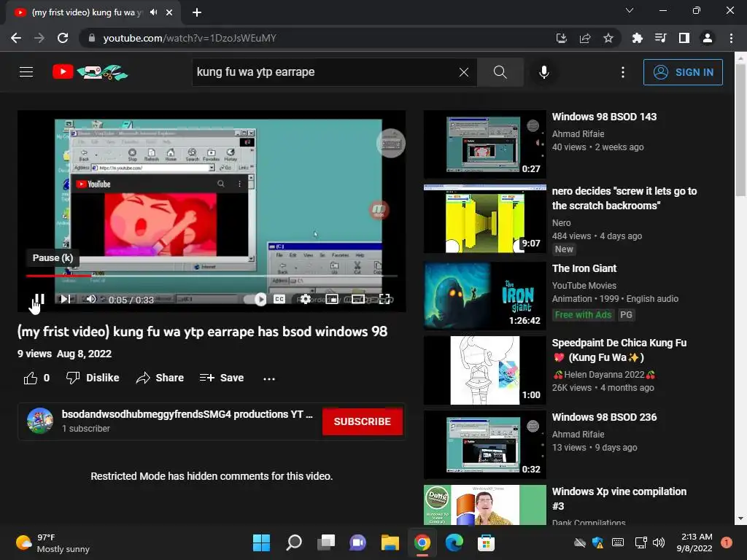The height and width of the screenshot is (560, 747).
Task: Open Speedpaint De Chica Kung Fu video
Action: pos(619,350)
